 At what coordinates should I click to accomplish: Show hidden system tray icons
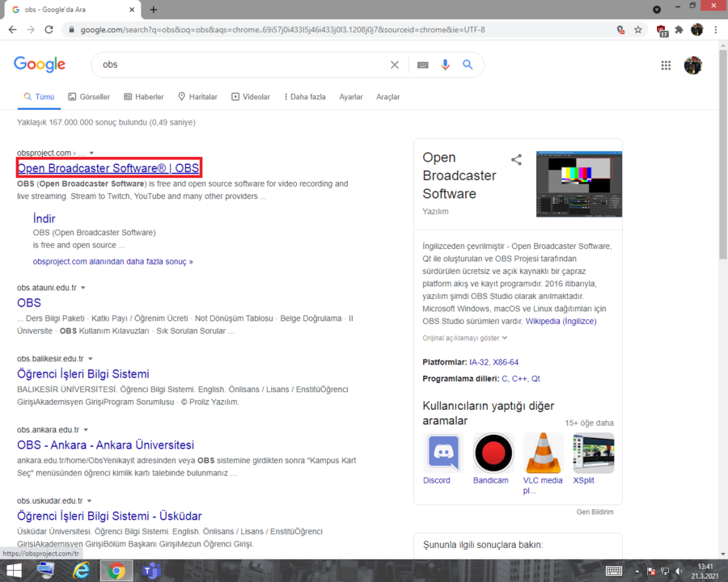(x=637, y=571)
